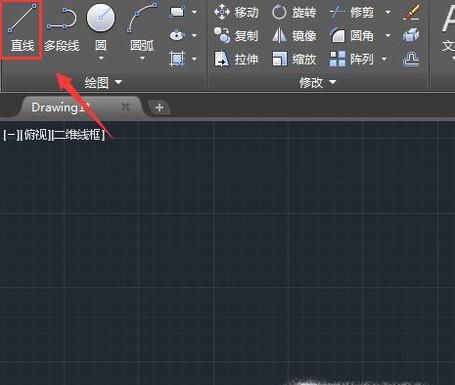The width and height of the screenshot is (455, 385).
Task: Select the Polyline (多段线) tool
Action: tap(62, 29)
